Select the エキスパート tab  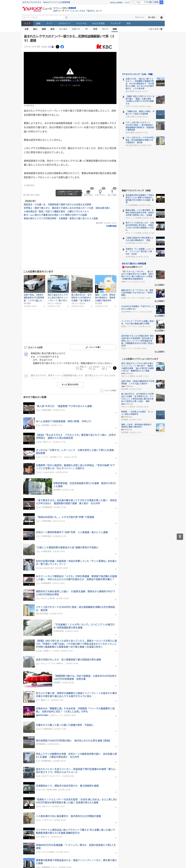64,24
